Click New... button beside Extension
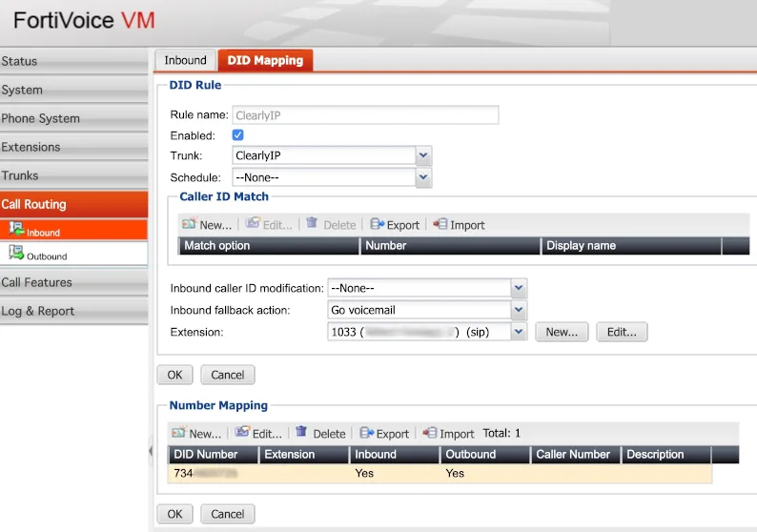Image resolution: width=757 pixels, height=532 pixels. tap(562, 332)
